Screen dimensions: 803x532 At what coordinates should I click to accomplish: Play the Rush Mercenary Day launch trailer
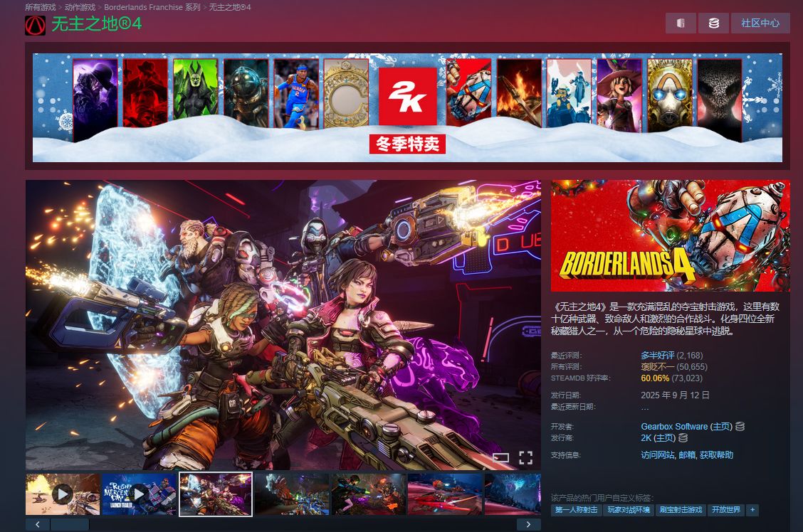(140, 494)
